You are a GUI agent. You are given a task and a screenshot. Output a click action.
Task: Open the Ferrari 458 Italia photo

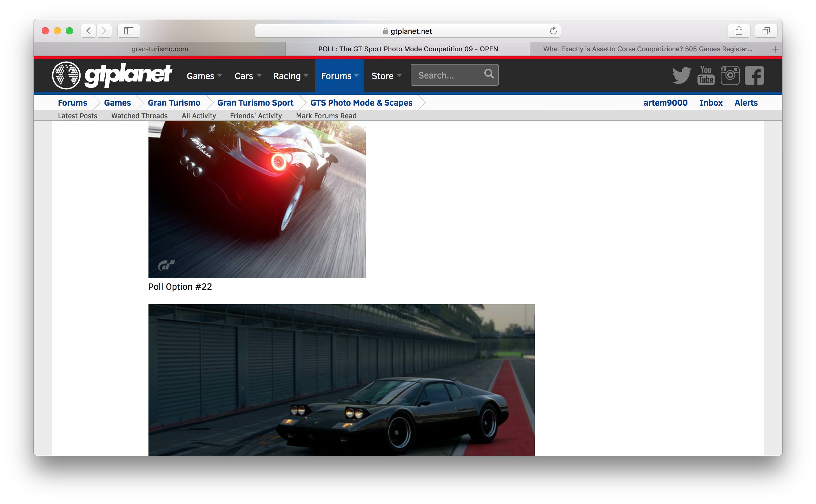[x=257, y=199]
